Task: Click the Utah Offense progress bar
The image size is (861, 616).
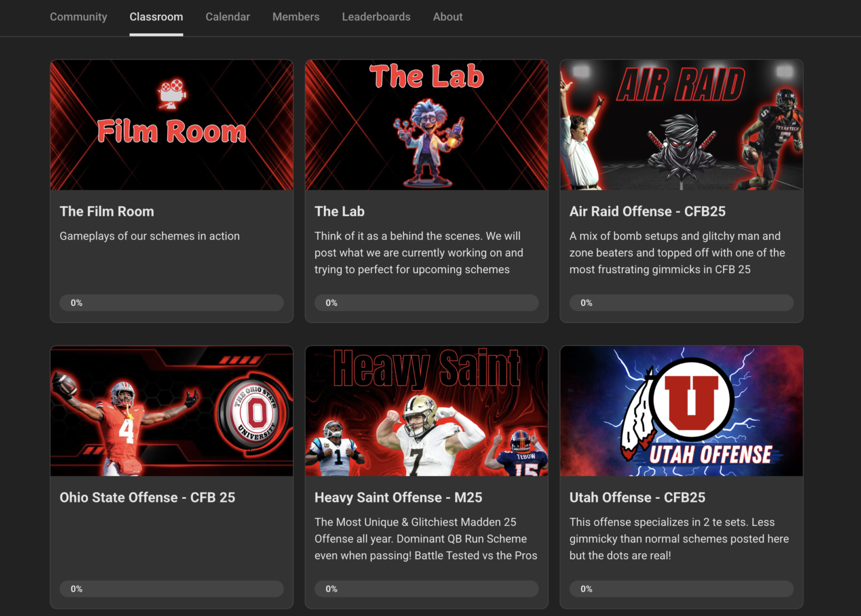Action: pos(682,589)
